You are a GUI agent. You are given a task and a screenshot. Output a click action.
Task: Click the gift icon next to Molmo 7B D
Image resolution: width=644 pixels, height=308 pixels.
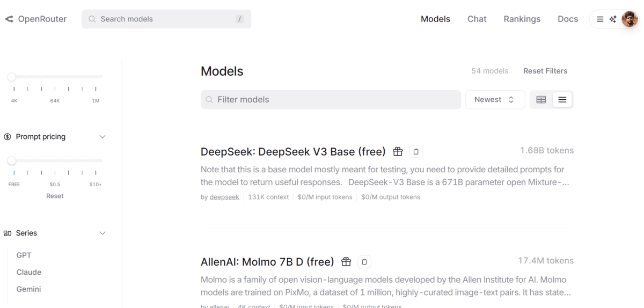[346, 262]
